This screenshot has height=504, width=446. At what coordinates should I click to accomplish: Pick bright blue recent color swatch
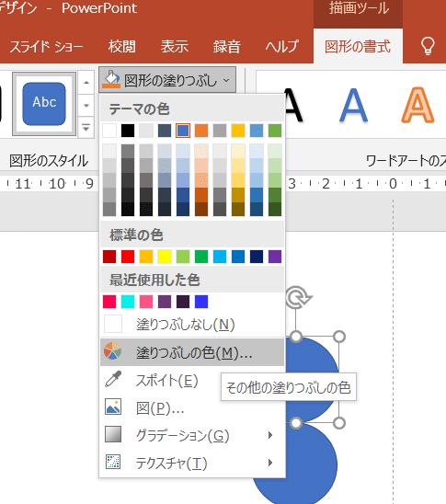pos(201,302)
